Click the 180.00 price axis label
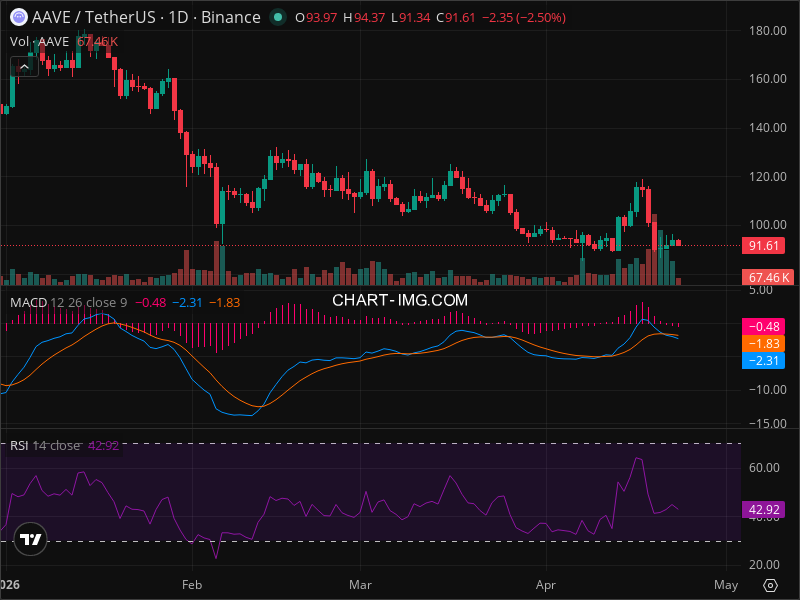Screen dimensions: 800x600 click(767, 31)
